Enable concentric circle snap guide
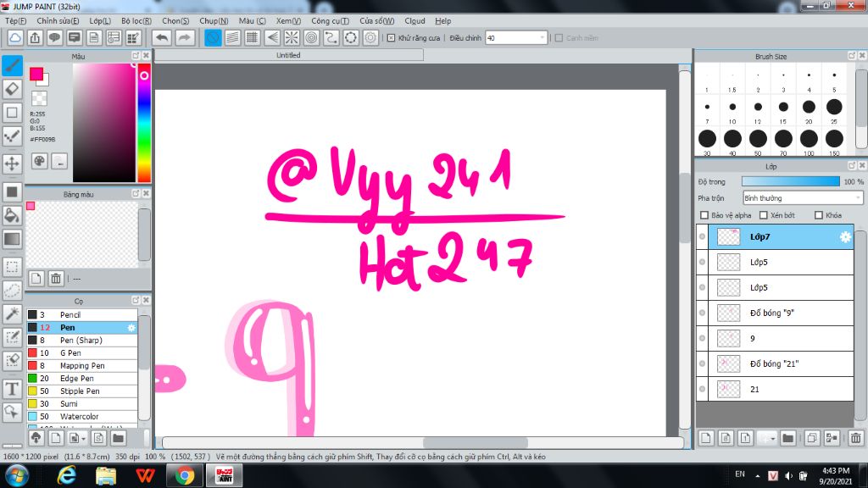868x488 pixels. (x=312, y=37)
